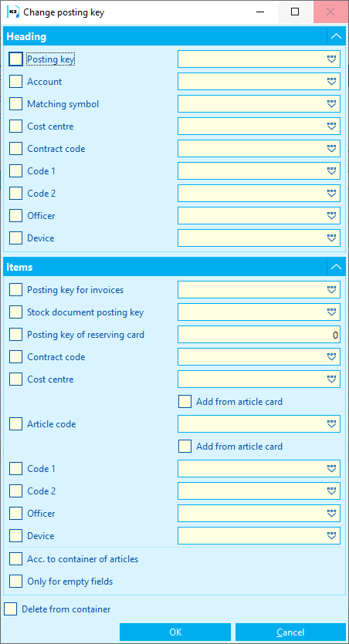Click lookup icon for Stock document posting key
Viewport: 349px width, 644px height.
click(x=331, y=312)
